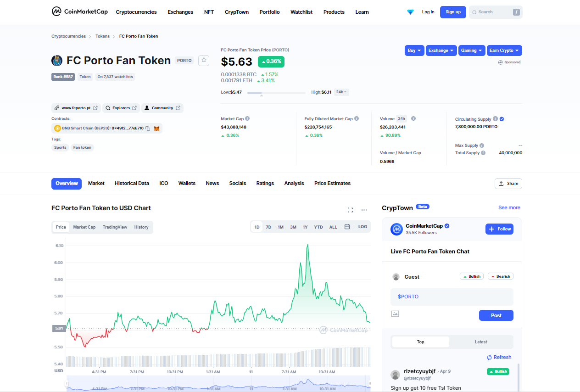This screenshot has height=392, width=580.
Task: Open the Wallets tab
Action: pos(187,183)
